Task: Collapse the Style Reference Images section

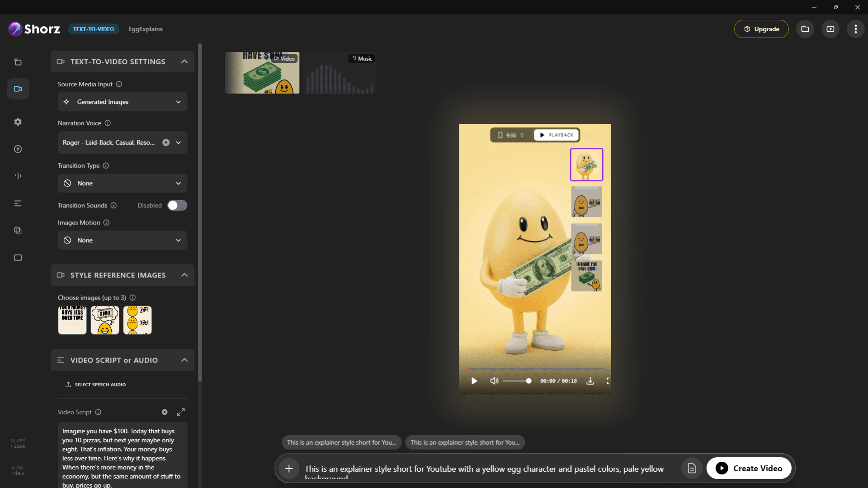Action: [184, 275]
